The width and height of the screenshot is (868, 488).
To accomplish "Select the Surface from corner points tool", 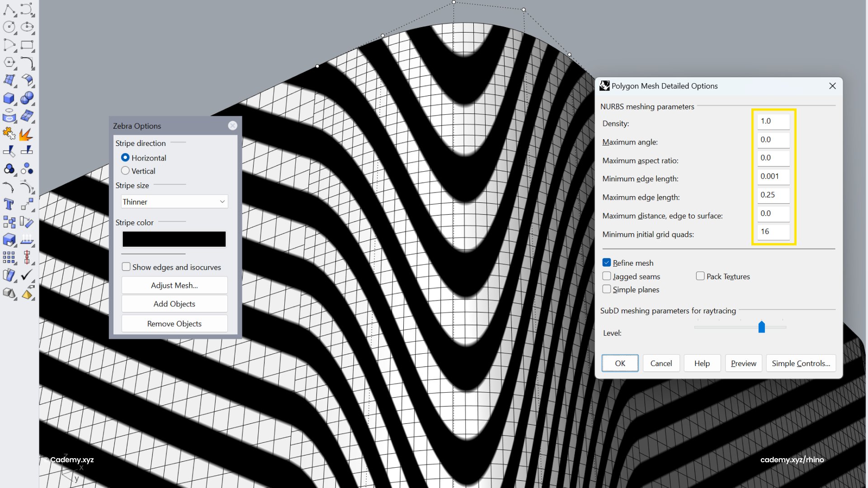I will pos(9,80).
